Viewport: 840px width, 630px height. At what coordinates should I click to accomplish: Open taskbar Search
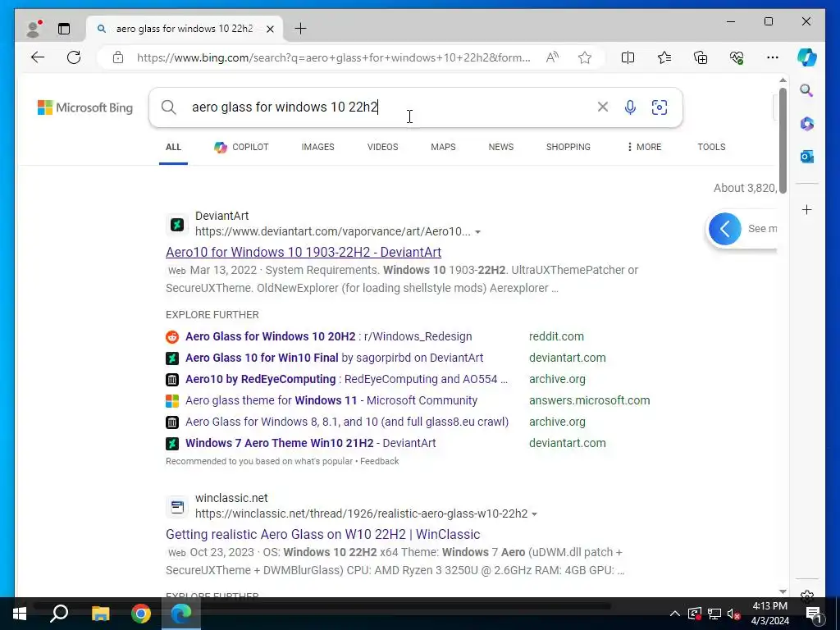(59, 614)
